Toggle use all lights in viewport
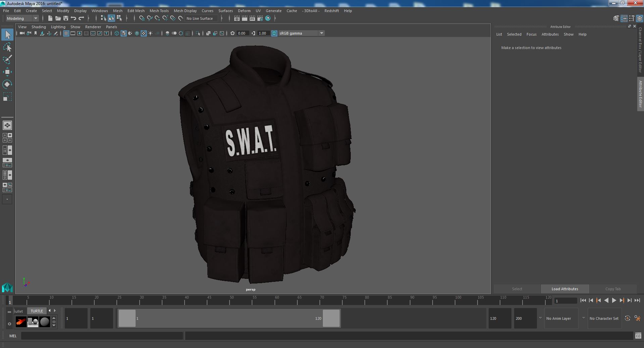This screenshot has height=348, width=644. [x=150, y=33]
